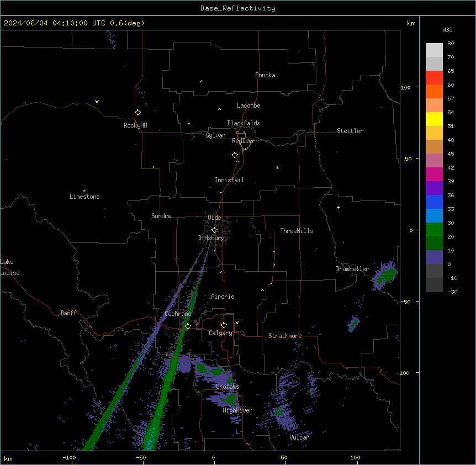Pick the bright green swatch between 30 and 20 dBZ
This screenshot has height=465, width=476.
pyautogui.click(x=434, y=230)
